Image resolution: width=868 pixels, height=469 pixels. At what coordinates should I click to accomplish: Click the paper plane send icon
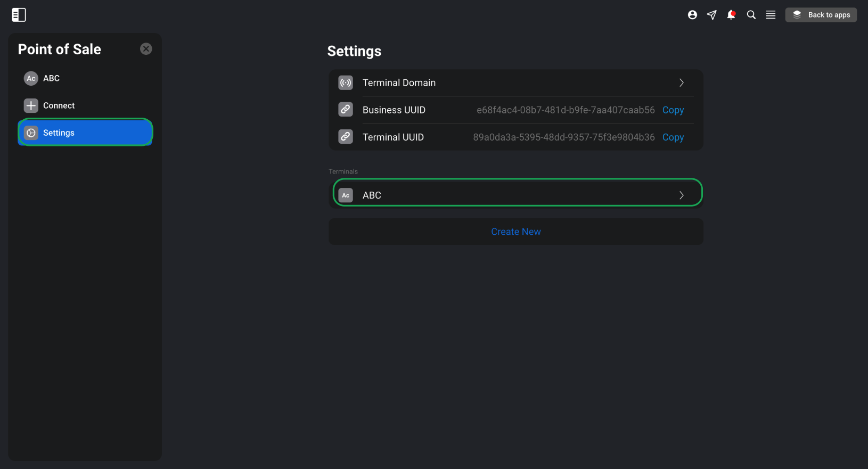[712, 15]
